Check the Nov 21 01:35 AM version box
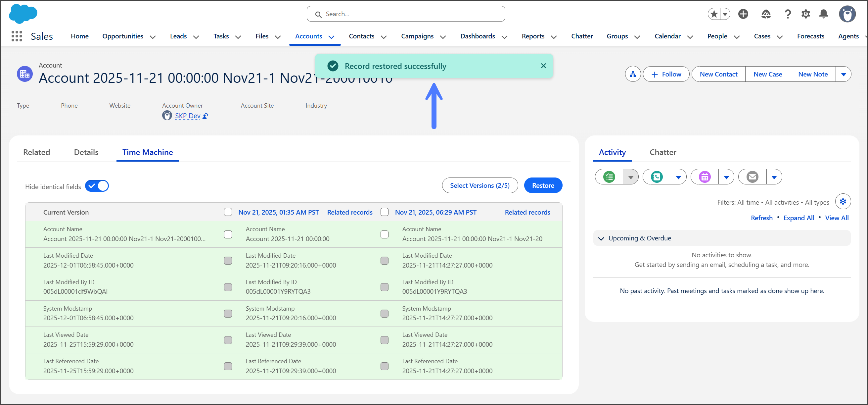868x405 pixels. tap(228, 212)
